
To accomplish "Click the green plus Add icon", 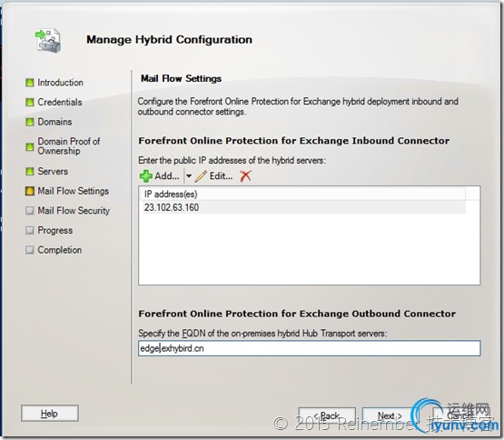I will tap(146, 176).
